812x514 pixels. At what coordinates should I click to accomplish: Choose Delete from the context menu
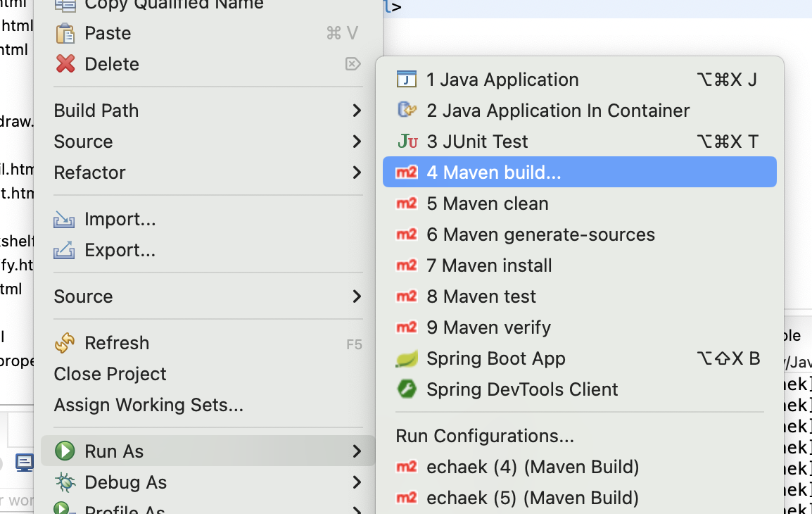click(208, 64)
